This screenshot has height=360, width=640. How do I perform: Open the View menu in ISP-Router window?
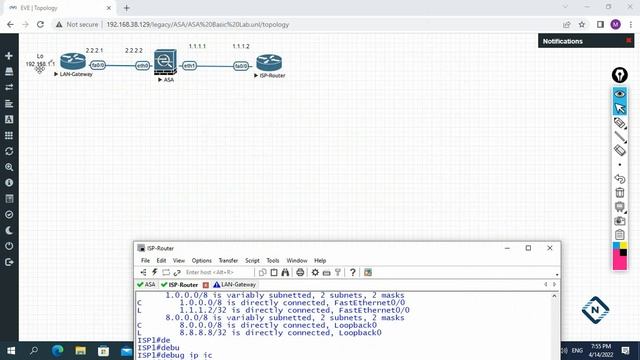(x=179, y=260)
